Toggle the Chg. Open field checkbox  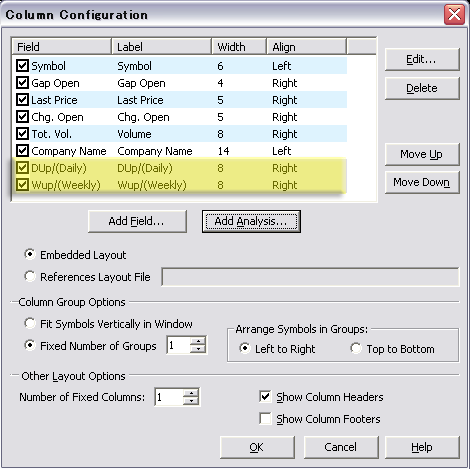(x=22, y=116)
